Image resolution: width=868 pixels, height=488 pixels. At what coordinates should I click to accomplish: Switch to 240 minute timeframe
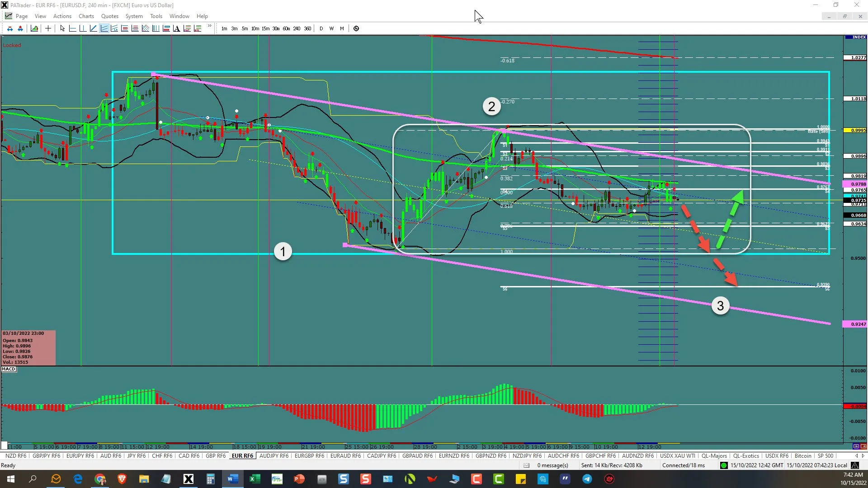(x=297, y=28)
